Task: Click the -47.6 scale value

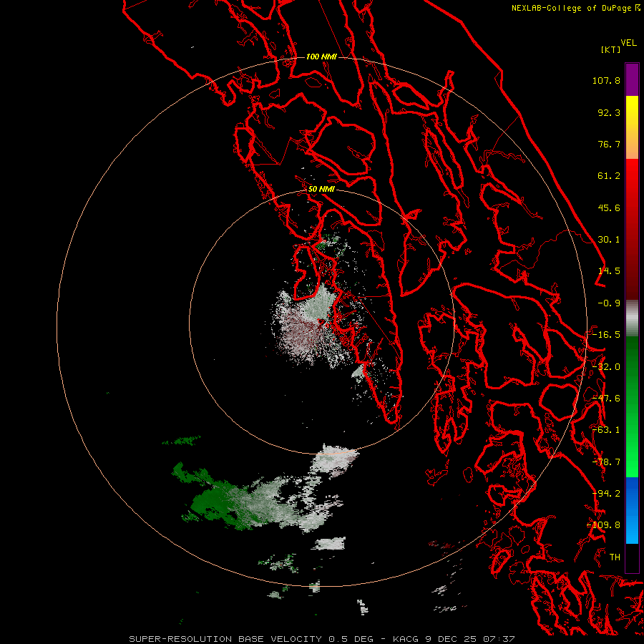Action: point(606,399)
